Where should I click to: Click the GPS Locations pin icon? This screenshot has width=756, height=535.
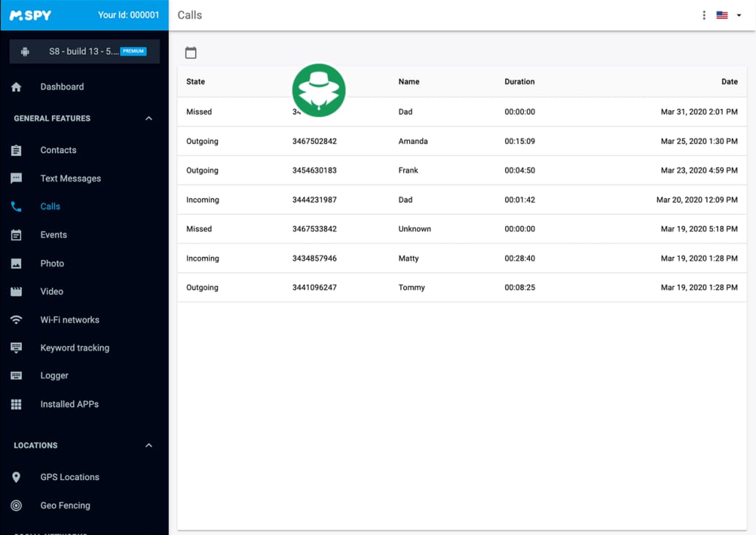pyautogui.click(x=16, y=477)
